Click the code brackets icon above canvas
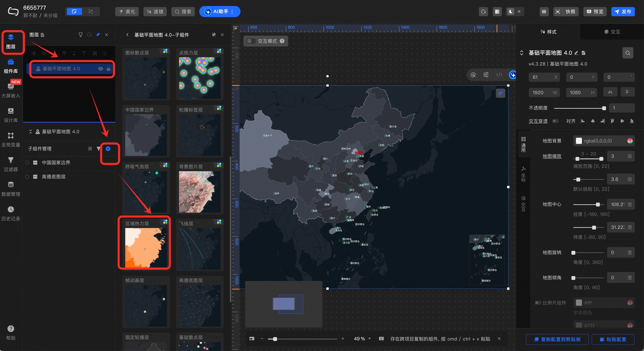This screenshot has height=351, width=644. 499,75
